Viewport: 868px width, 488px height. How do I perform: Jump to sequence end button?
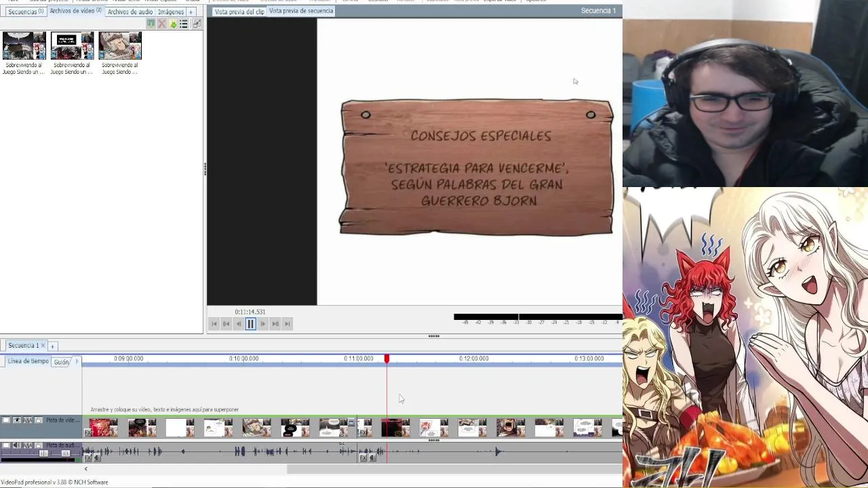click(x=288, y=324)
